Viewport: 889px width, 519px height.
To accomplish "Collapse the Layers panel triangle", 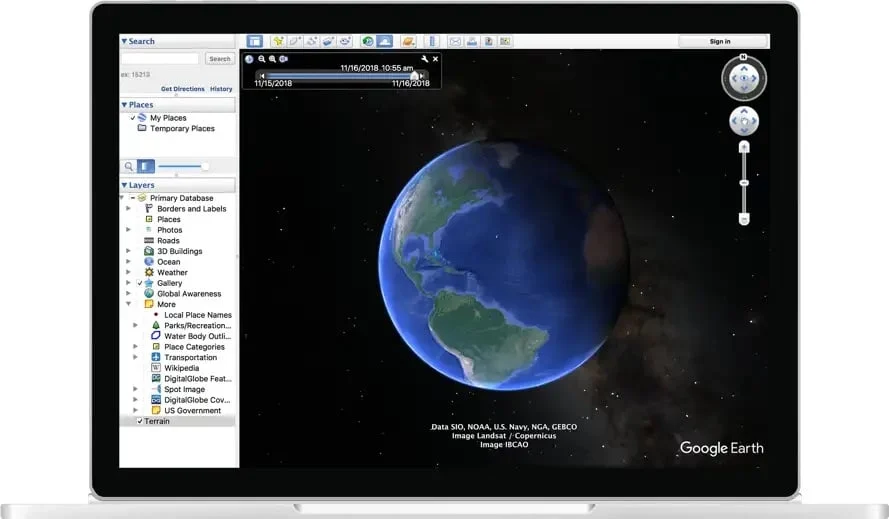I will [124, 185].
